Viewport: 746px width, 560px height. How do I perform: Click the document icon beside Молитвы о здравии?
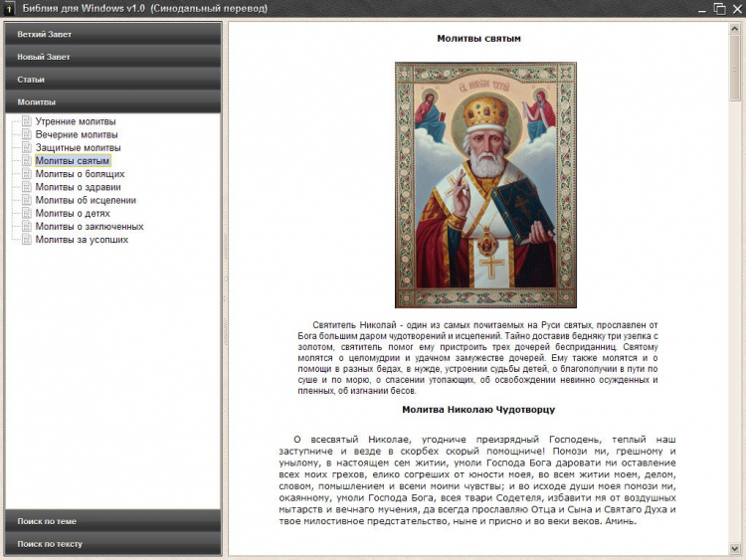(27, 187)
